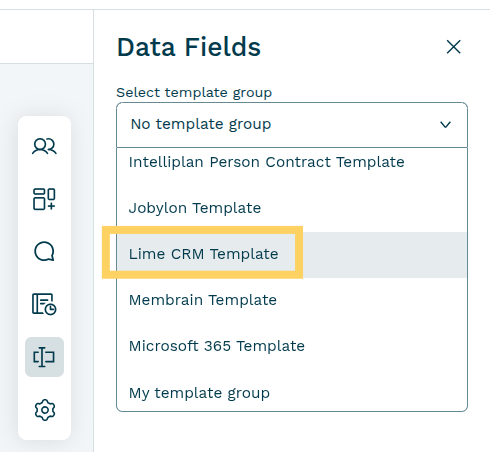Click blank space right of Lime CRM row
This screenshot has height=452, width=490.
coord(383,255)
